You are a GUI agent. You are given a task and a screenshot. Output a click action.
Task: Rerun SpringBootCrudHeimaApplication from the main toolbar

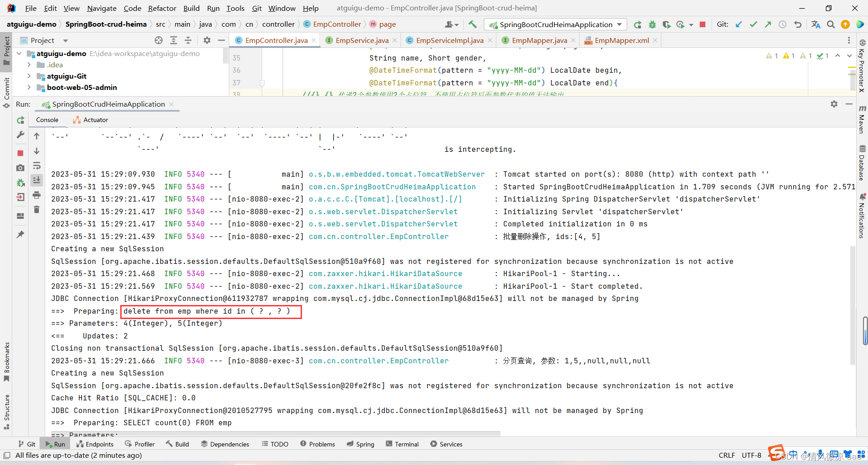(637, 24)
